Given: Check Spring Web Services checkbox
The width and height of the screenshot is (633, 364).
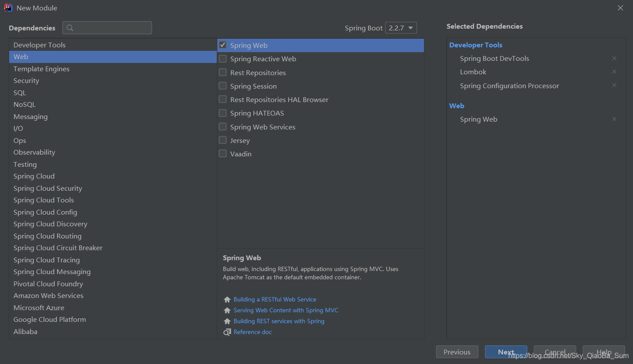Looking at the screenshot, I should 222,126.
